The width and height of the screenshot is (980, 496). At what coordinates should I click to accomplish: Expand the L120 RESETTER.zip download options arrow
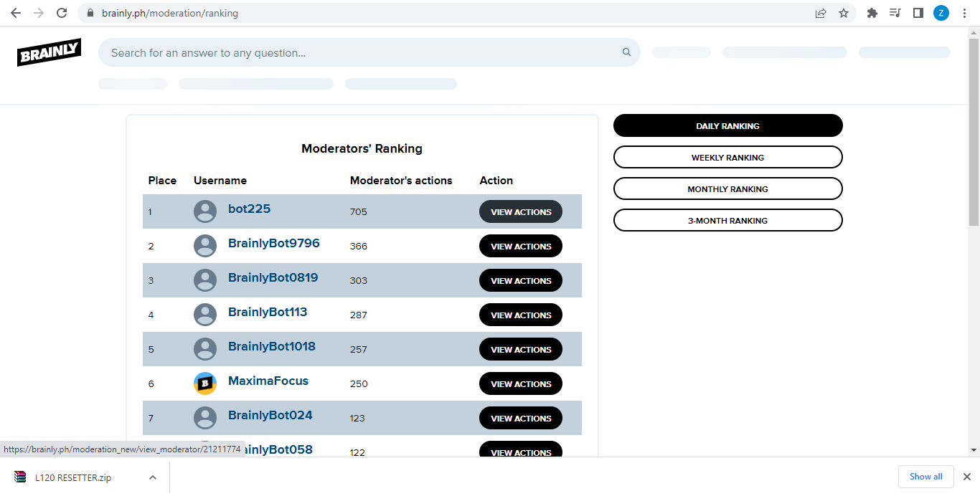[x=152, y=477]
